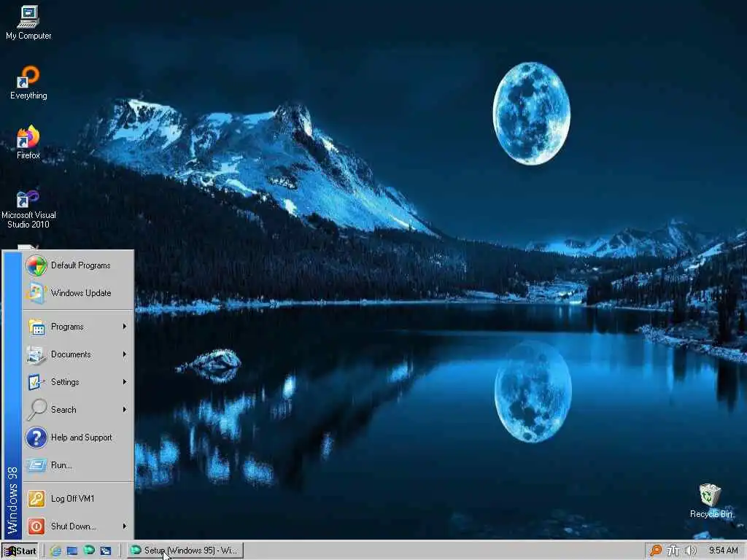Expand the Documents submenu arrow
Screen dimensions: 747x560
pos(124,354)
